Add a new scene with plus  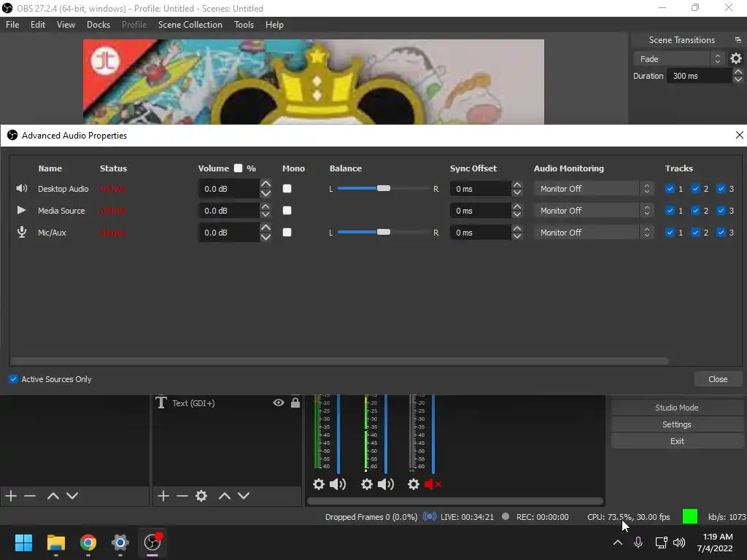11,496
